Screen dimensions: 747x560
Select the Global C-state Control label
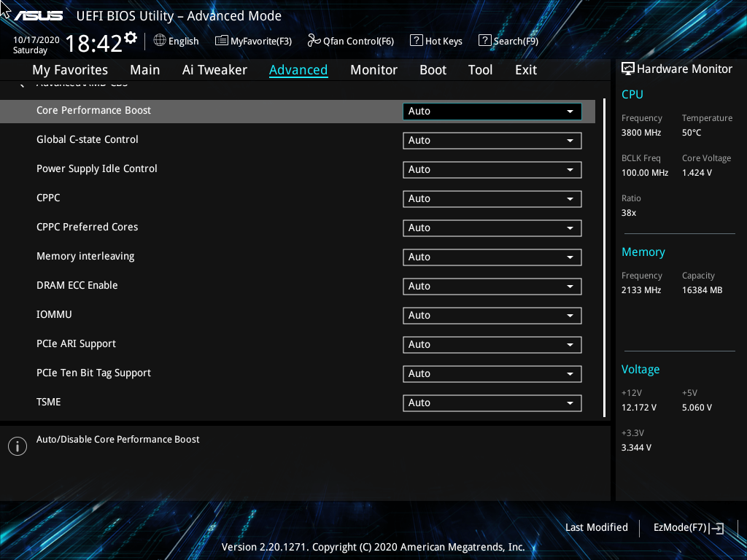tap(88, 139)
